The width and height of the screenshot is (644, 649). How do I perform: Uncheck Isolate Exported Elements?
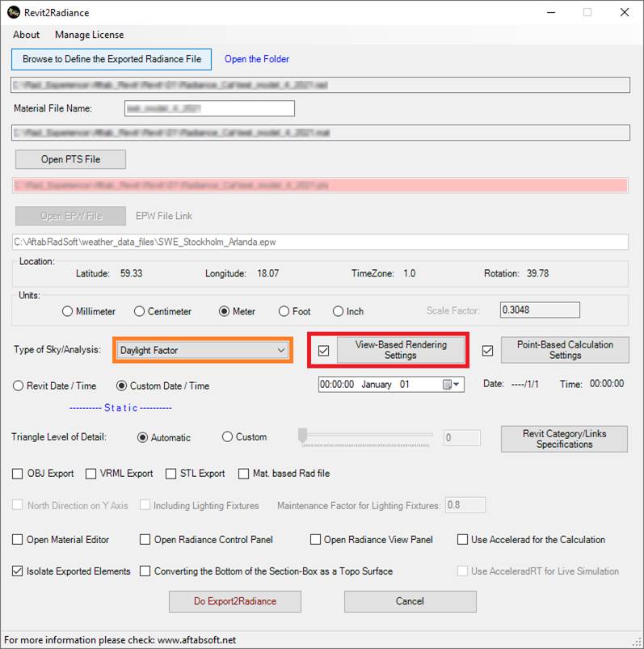[18, 571]
